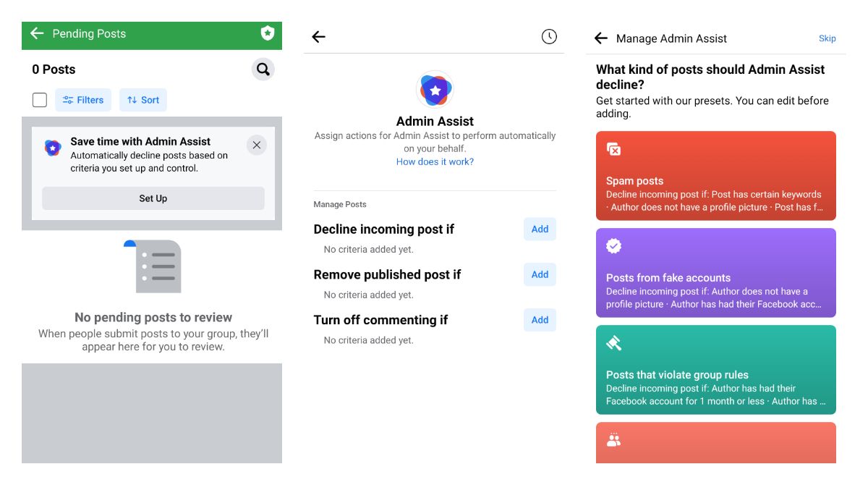Tap the Spam posts icon
Screen dimensions: 868x485
point(613,149)
